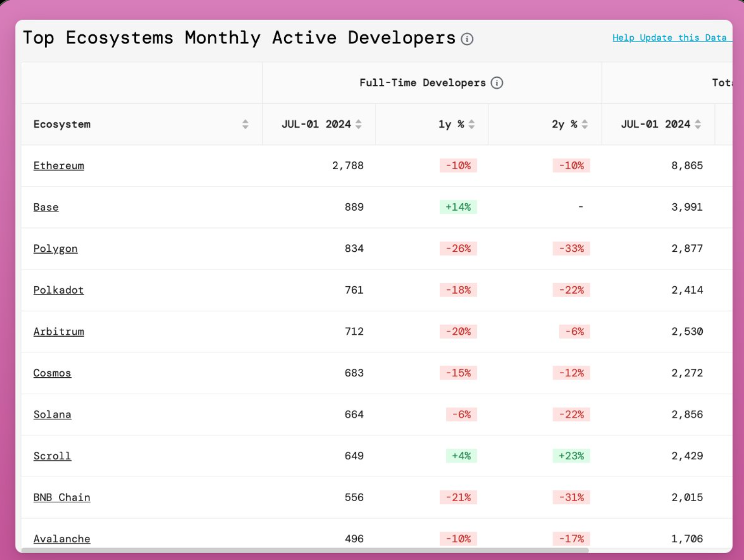Click Cosmos total developers value 2,272
The height and width of the screenshot is (560, 744).
click(687, 373)
